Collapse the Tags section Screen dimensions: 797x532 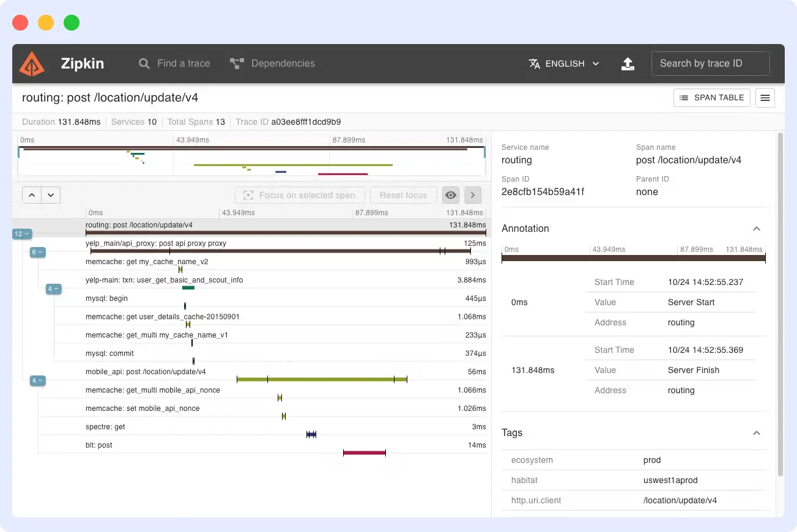click(x=757, y=432)
